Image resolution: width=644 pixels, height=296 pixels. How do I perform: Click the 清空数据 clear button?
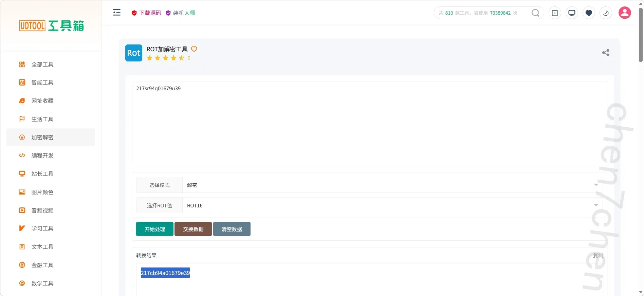click(x=232, y=229)
